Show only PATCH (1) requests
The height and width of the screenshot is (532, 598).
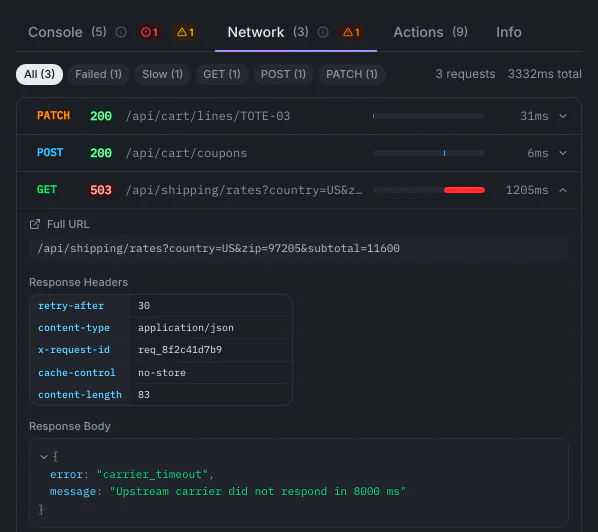coord(351,74)
